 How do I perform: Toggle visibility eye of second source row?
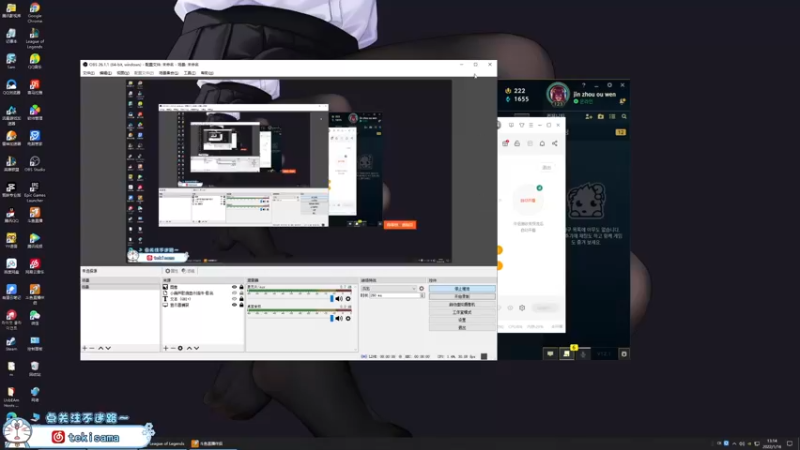pyautogui.click(x=234, y=293)
